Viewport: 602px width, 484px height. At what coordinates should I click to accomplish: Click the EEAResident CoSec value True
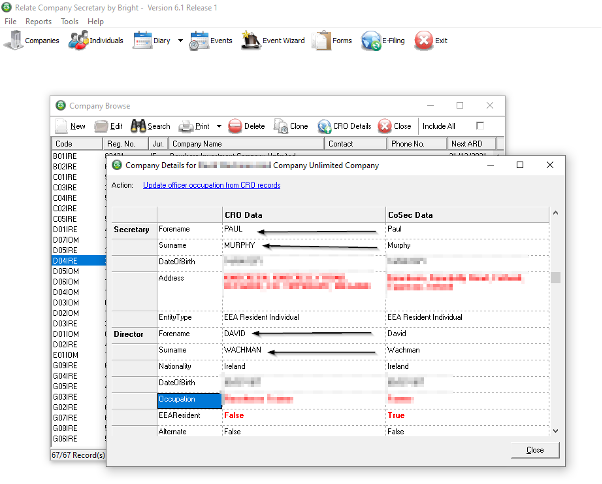pos(396,415)
